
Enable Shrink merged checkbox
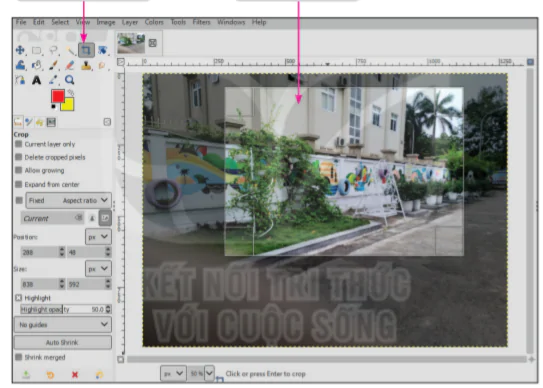(19, 357)
